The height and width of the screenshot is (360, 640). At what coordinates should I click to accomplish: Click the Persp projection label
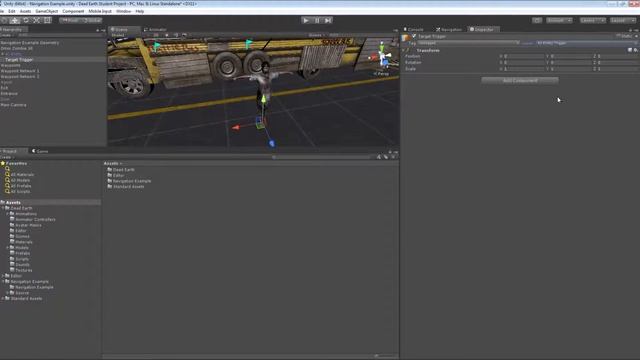click(381, 74)
